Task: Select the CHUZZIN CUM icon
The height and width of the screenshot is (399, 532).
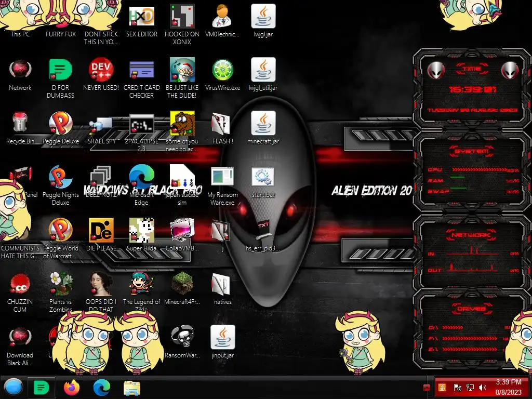Action: (x=20, y=292)
